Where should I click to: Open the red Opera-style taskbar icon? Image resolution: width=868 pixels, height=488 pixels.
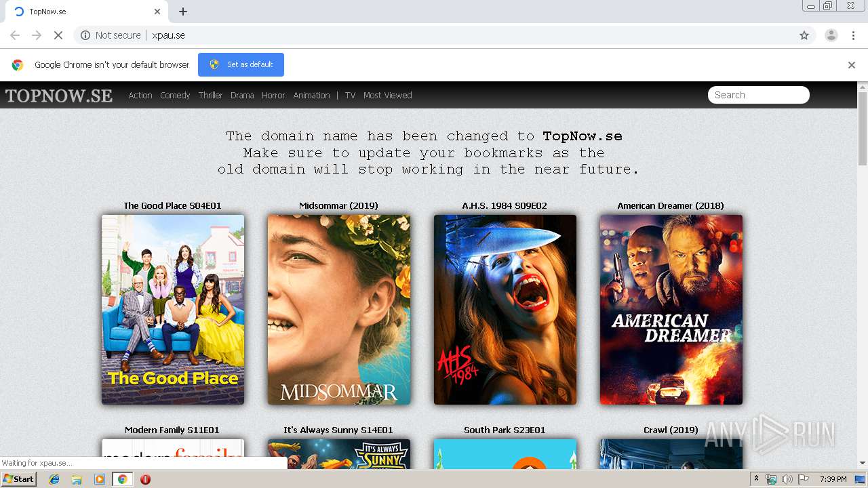pos(145,479)
